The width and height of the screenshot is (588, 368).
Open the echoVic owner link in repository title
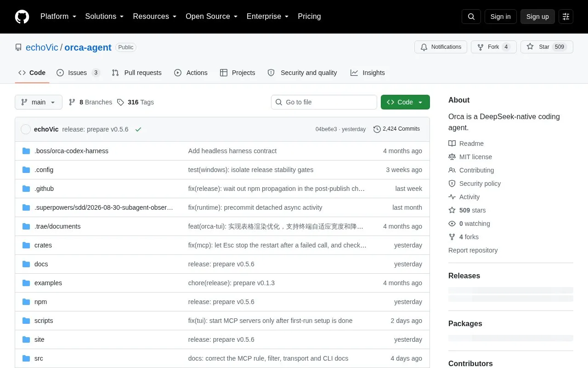pyautogui.click(x=42, y=47)
